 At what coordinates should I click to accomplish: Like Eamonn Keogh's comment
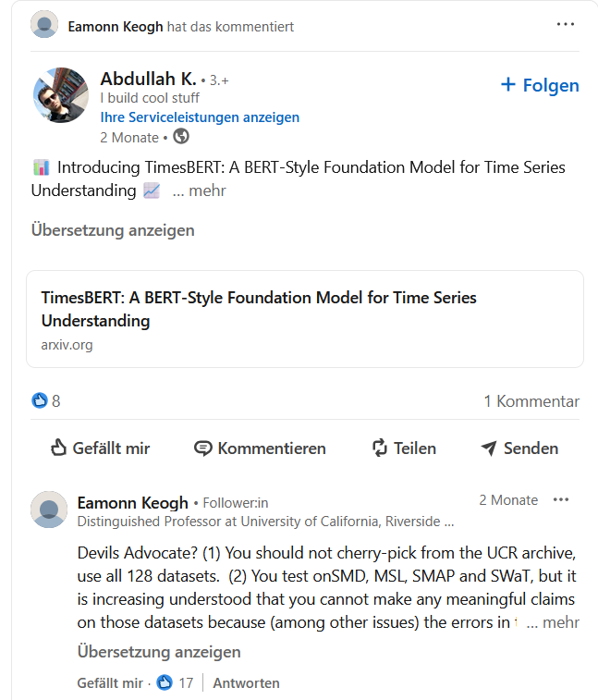pos(110,683)
